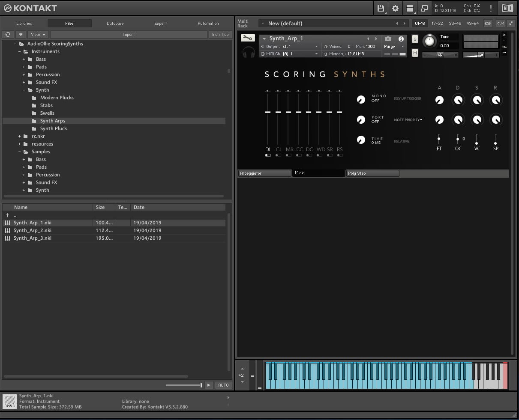This screenshot has width=519, height=420.
Task: Adjust the DI mixer fader handle
Action: pyautogui.click(x=268, y=112)
